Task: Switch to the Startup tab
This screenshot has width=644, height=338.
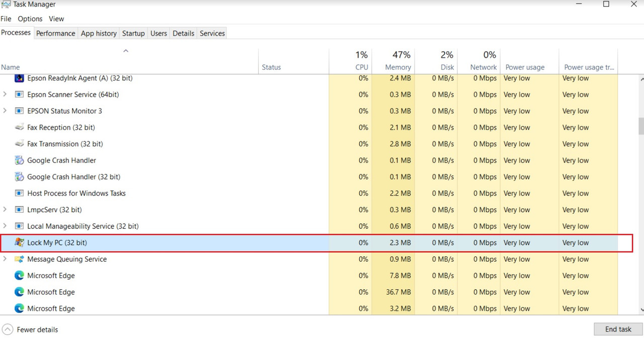Action: 133,33
